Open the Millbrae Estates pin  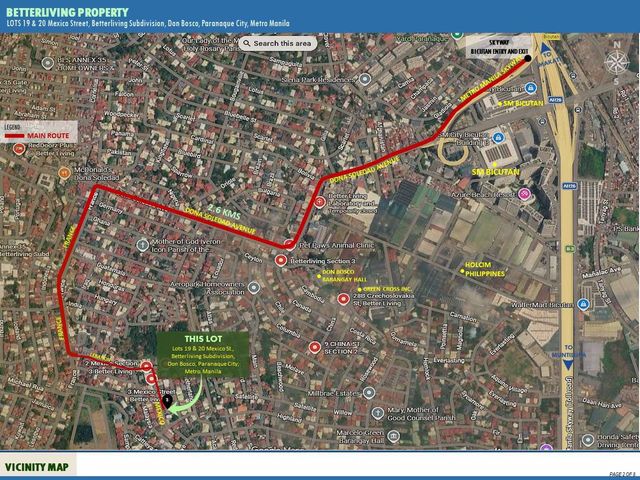tap(369, 393)
